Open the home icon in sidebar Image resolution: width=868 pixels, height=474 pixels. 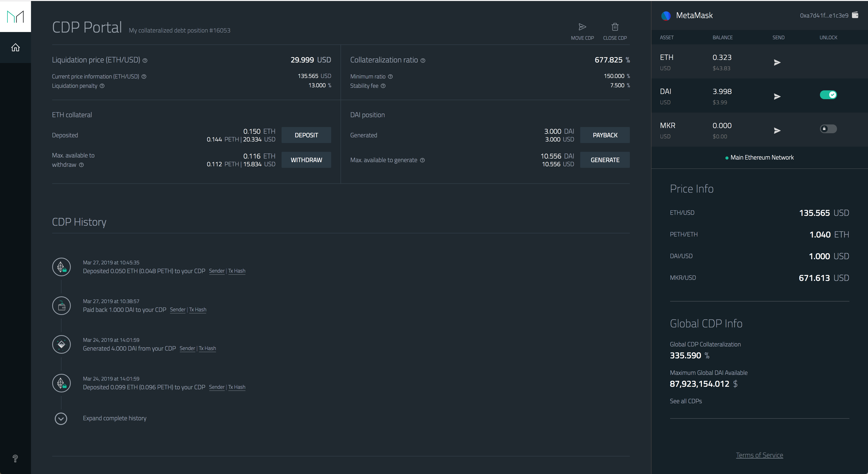point(16,48)
